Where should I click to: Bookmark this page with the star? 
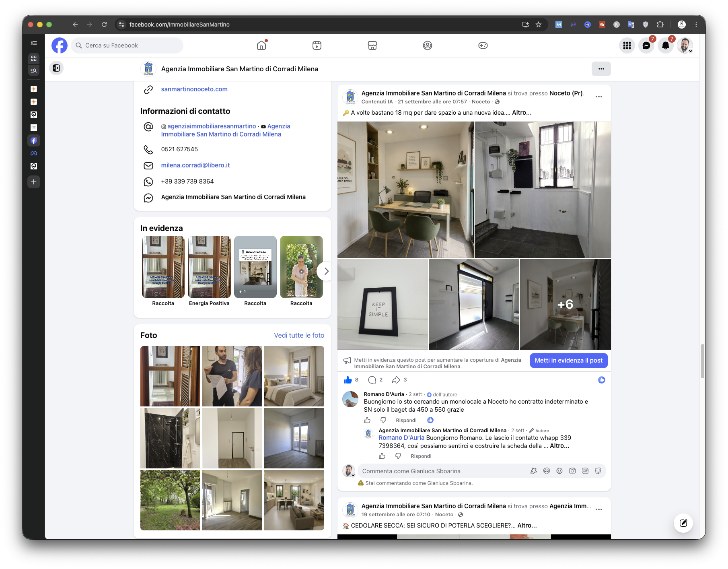click(539, 25)
